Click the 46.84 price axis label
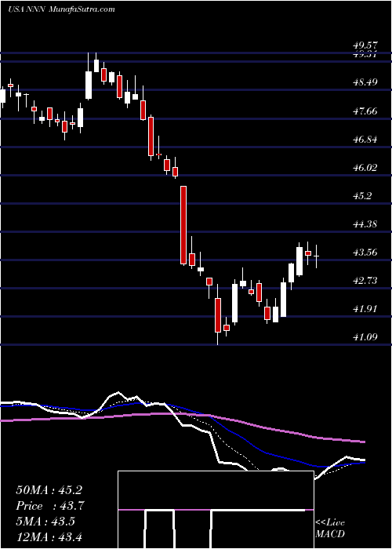This screenshot has height=549, width=392. (365, 140)
